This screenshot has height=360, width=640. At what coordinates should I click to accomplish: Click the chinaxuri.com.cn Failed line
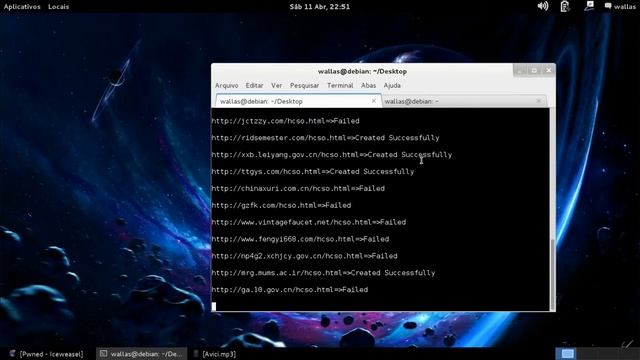298,189
